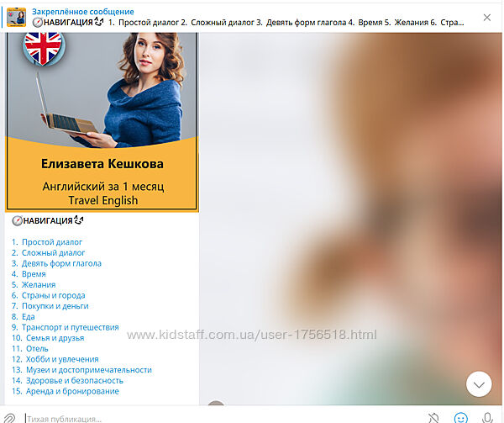Click the compass icon beside НАВИГАЦИЯ heading
The image size is (504, 423).
tap(17, 221)
